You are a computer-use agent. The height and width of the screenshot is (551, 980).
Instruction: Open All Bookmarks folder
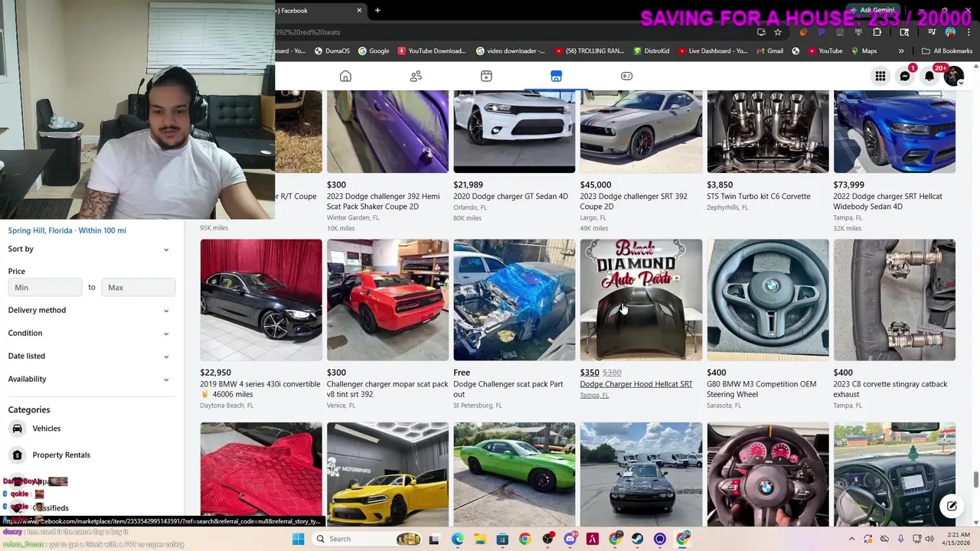coord(947,51)
